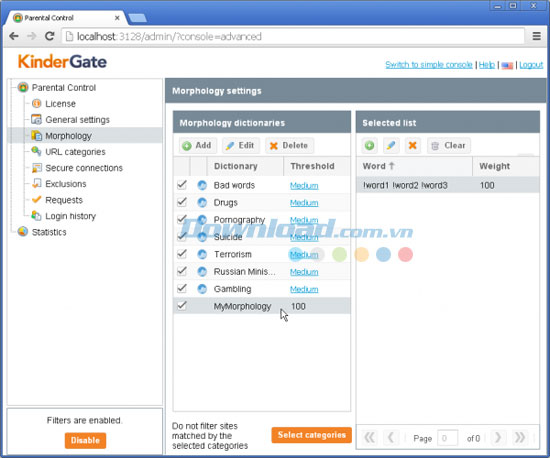Go to the first page of Selected list
The width and height of the screenshot is (550, 458).
[x=369, y=438]
